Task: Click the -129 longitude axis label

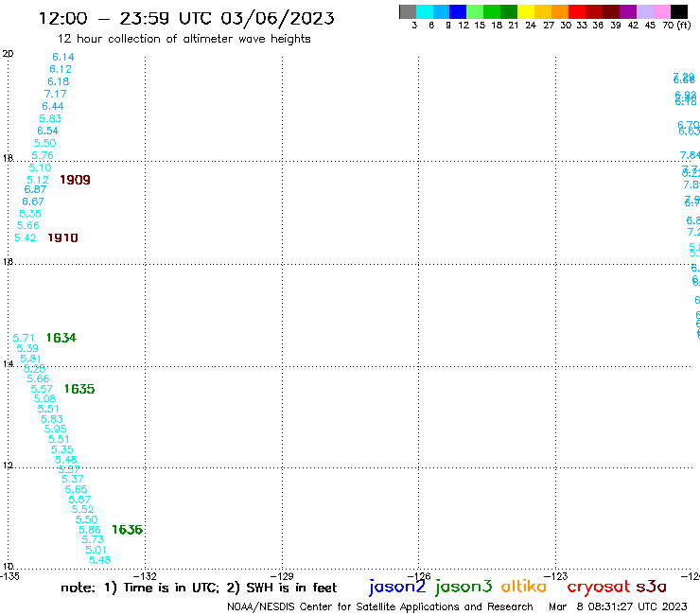Action: [283, 576]
